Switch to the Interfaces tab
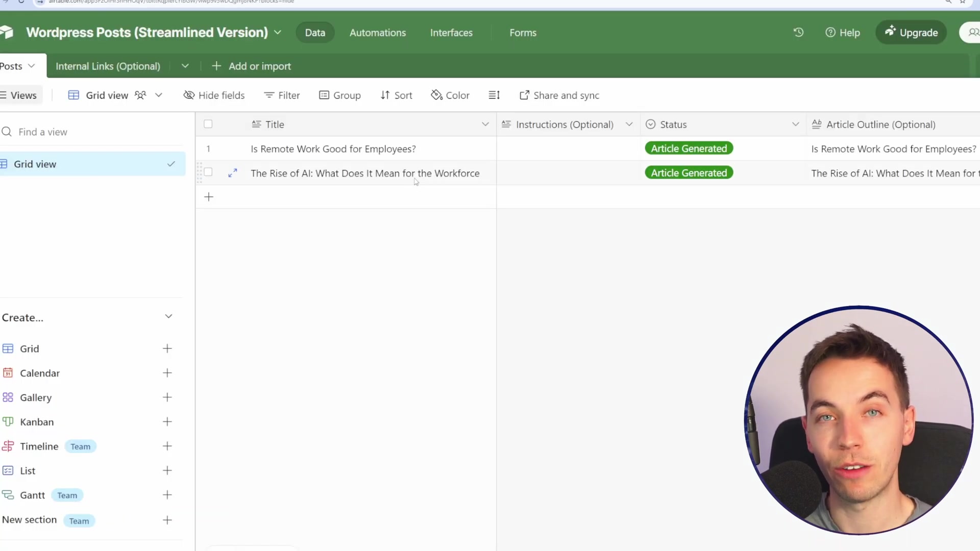 [x=451, y=33]
